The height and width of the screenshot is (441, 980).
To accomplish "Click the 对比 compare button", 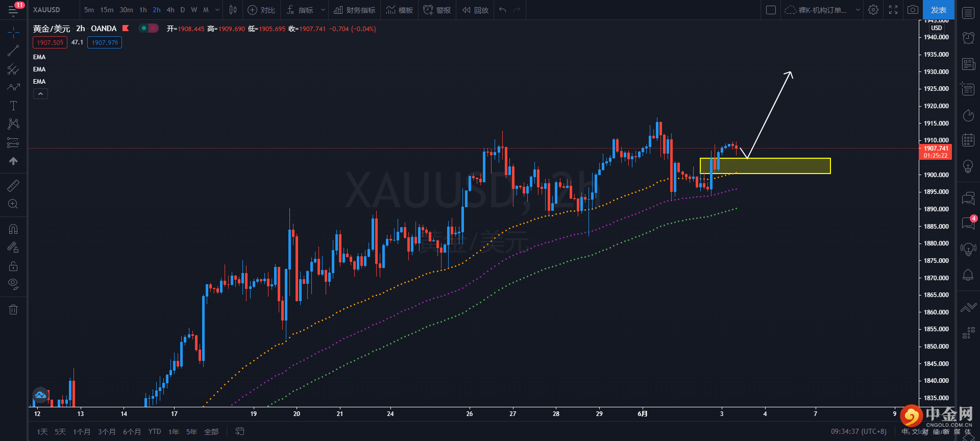I will tap(262, 10).
